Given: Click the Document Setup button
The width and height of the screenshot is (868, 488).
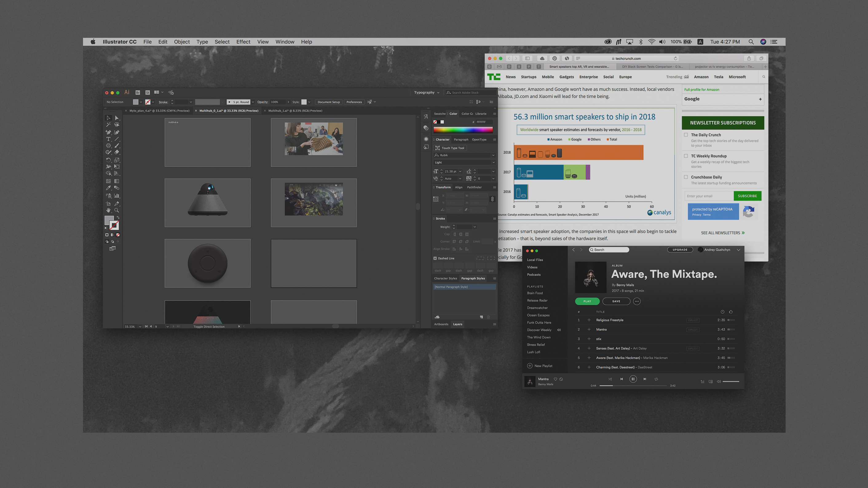Looking at the screenshot, I should [x=329, y=102].
